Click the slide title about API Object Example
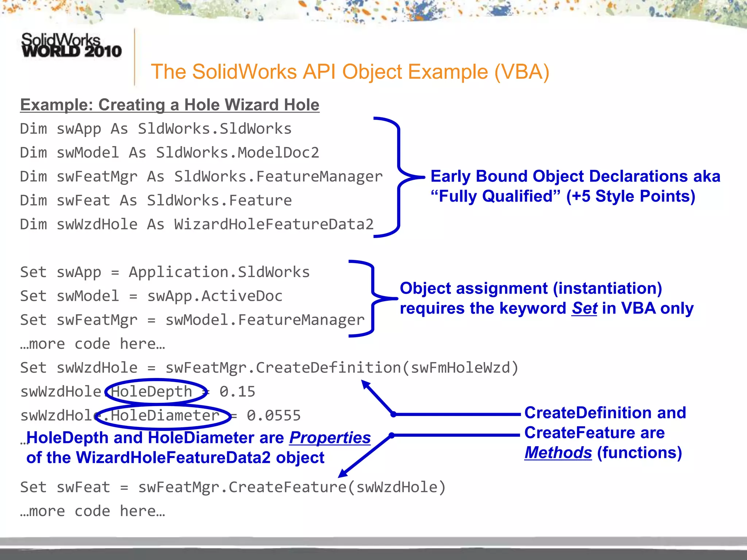 (349, 71)
